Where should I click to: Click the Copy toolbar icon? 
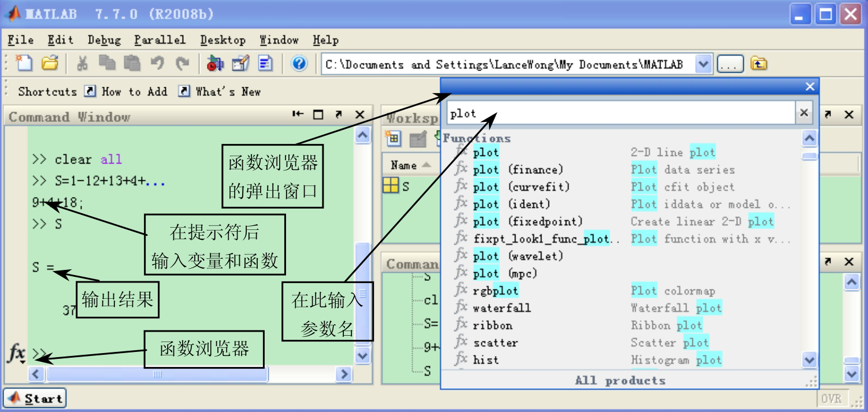107,64
